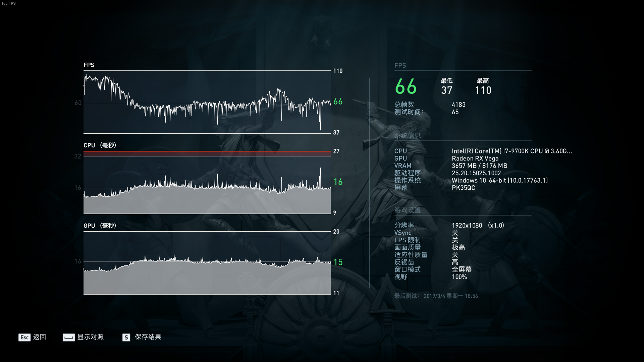Toggle the FPS 限制 setting
Viewport: 644px width, 362px height.
[454, 240]
